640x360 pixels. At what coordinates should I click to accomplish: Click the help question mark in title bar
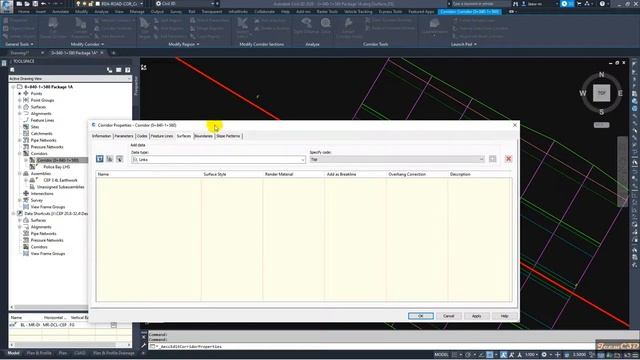602,4
